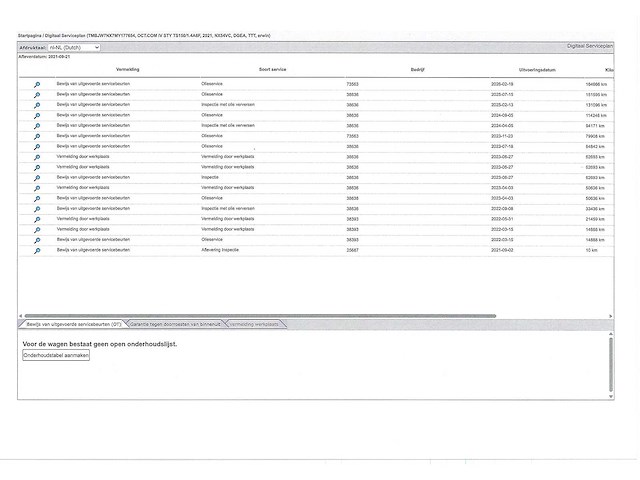The width and height of the screenshot is (640, 480).
Task: Select the '2023-11-23' date cell
Action: tap(502, 136)
